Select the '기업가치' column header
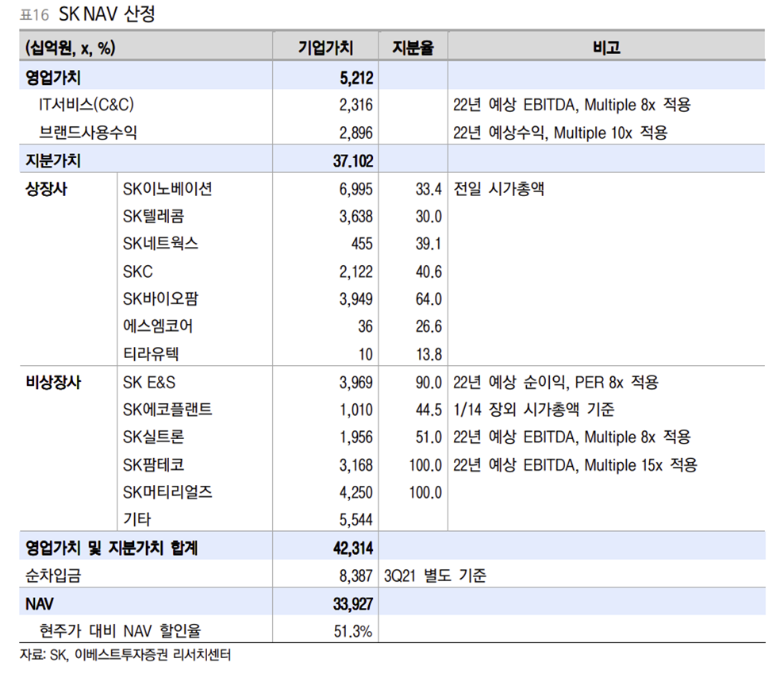 tap(325, 48)
